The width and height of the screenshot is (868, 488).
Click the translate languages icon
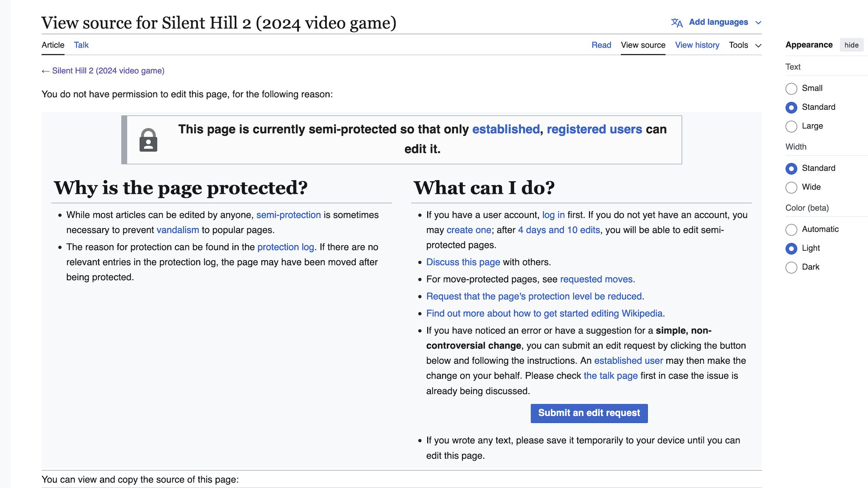[677, 23]
